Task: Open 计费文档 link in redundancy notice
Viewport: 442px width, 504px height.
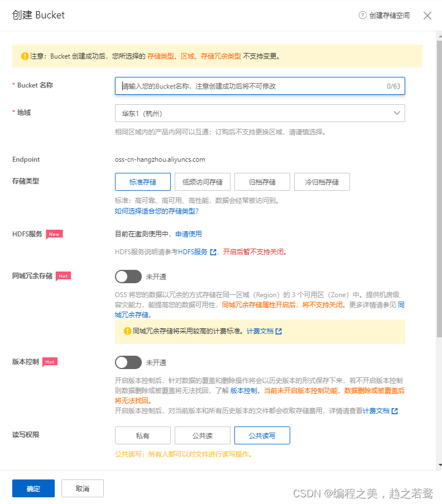Action: [x=260, y=331]
